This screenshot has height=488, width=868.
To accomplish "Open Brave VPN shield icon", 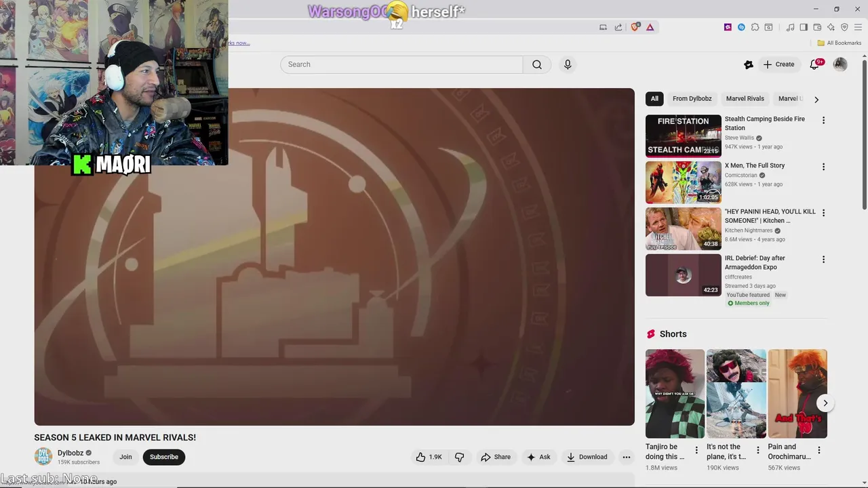I will [x=844, y=27].
